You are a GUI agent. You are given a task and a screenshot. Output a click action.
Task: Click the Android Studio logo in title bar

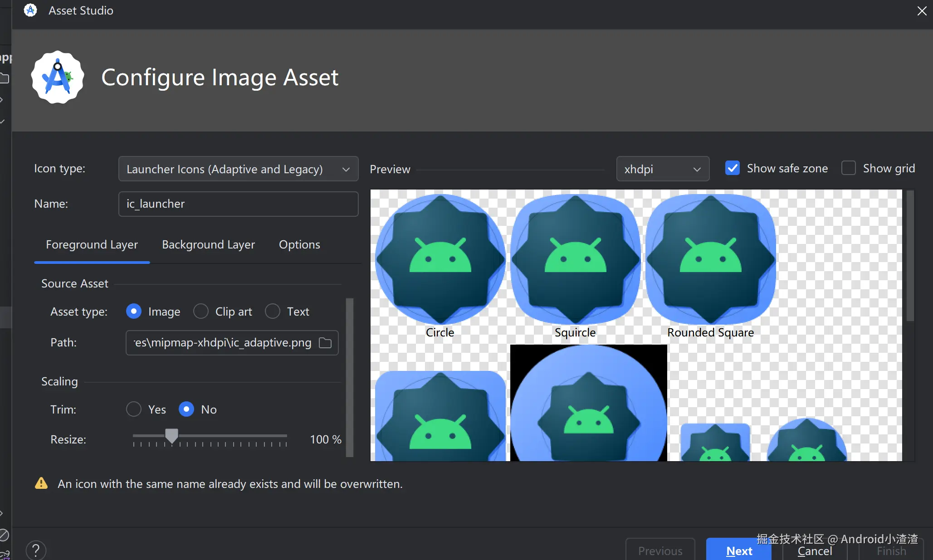coord(30,10)
